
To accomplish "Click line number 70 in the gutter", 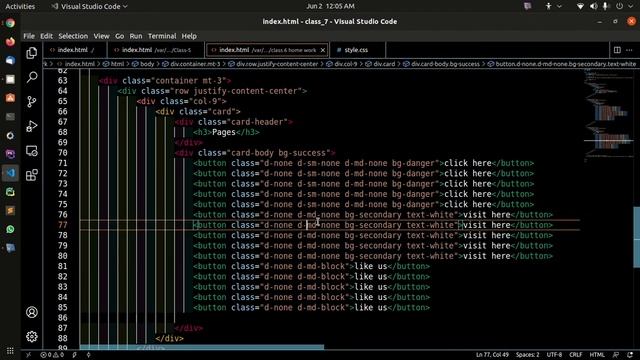I will pos(62,153).
